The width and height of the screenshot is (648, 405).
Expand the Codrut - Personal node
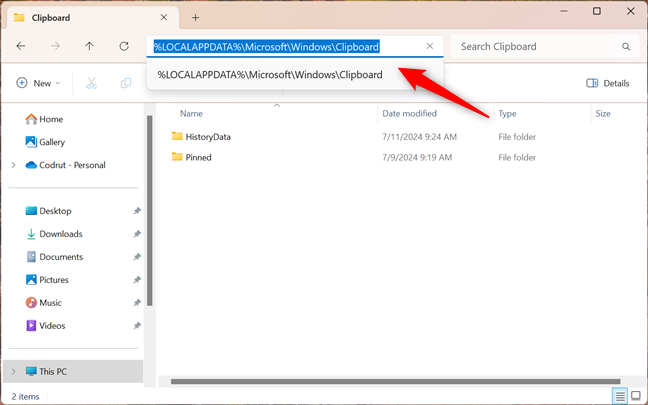coord(14,165)
